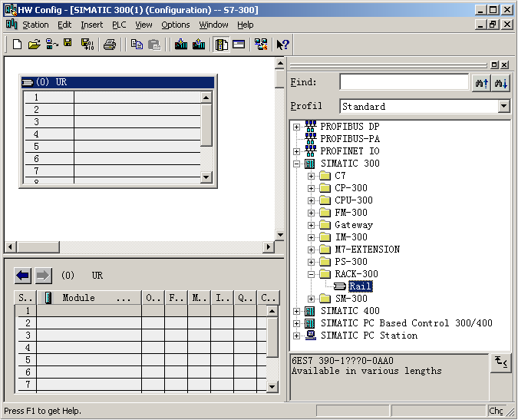The height and width of the screenshot is (420, 518).
Task: Click right arrow of station horizontal scrollbar
Action: [269, 246]
